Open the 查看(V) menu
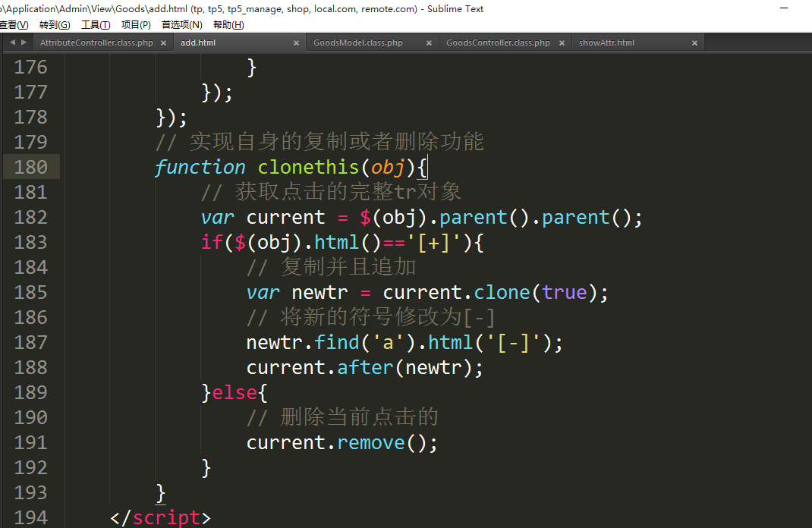The height and width of the screenshot is (528, 812). pyautogui.click(x=14, y=25)
